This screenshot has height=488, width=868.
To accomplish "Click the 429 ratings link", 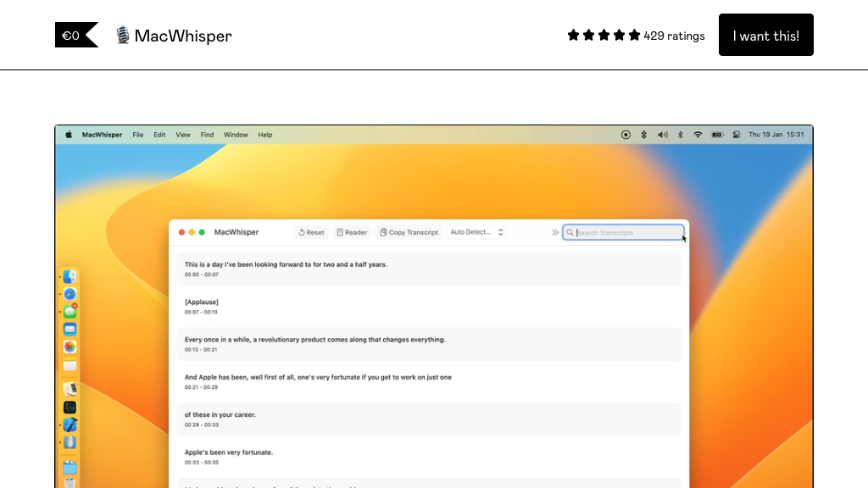I will point(674,36).
